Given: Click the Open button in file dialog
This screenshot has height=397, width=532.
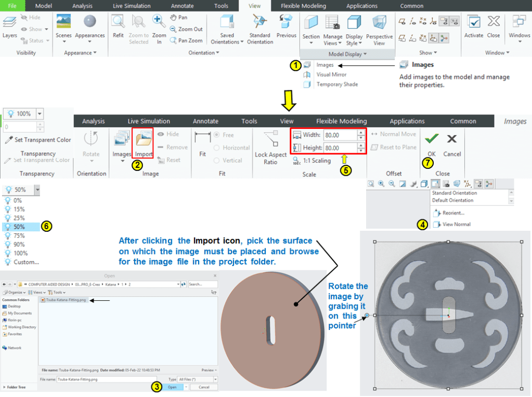Looking at the screenshot, I should click(172, 387).
